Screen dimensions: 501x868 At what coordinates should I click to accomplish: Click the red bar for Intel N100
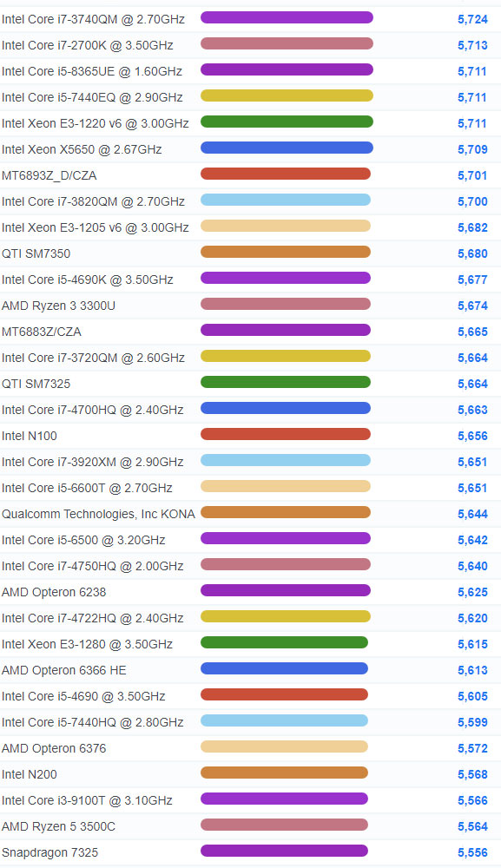(286, 434)
